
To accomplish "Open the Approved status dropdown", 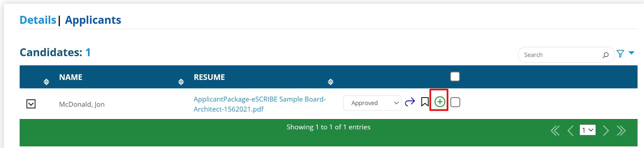I will (372, 103).
